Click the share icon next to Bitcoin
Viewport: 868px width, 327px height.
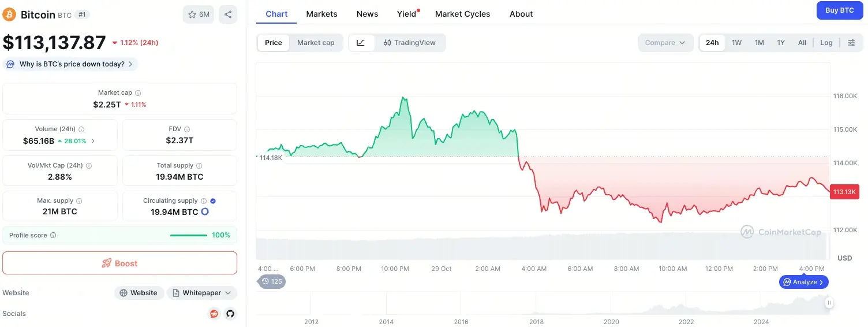coord(228,14)
